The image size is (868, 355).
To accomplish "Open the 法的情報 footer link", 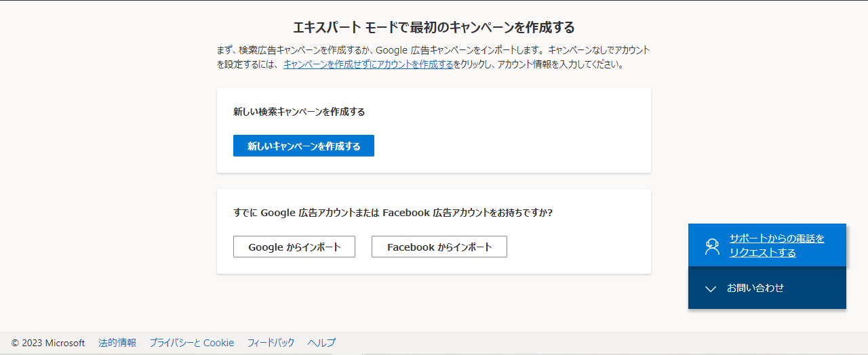I will click(117, 343).
